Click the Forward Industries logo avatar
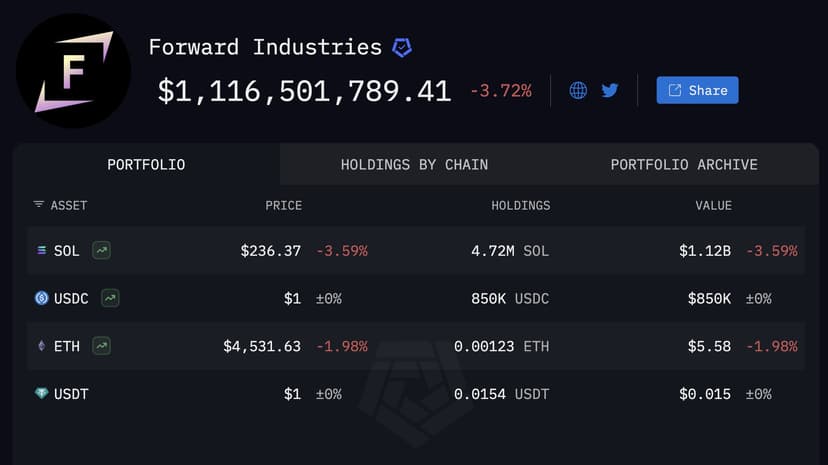This screenshot has height=465, width=828. (x=74, y=71)
